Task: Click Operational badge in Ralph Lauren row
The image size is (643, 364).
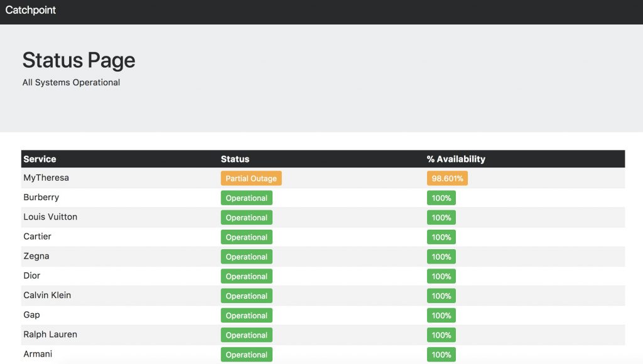Action: [246, 335]
